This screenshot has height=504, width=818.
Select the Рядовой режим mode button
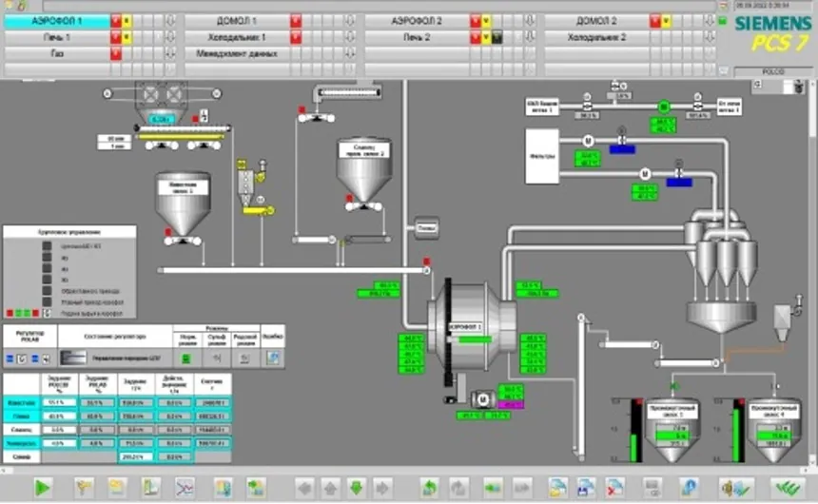click(x=244, y=358)
